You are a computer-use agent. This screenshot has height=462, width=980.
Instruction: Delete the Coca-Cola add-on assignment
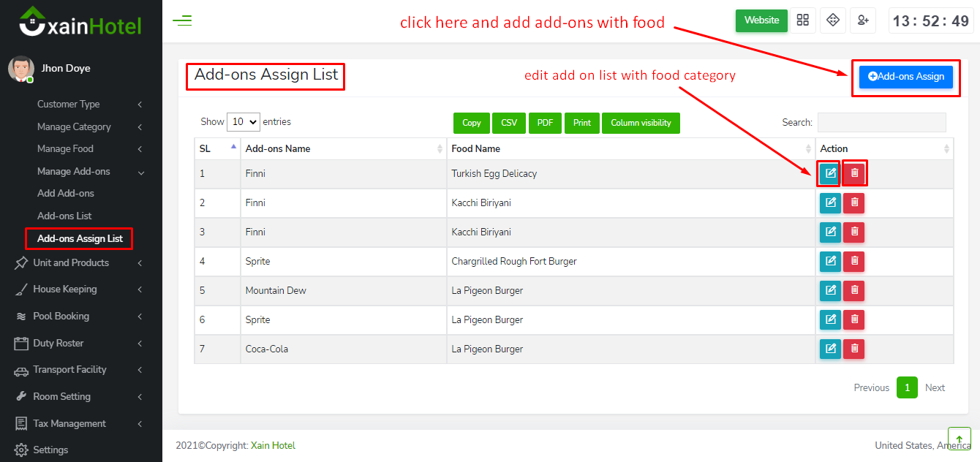(x=854, y=349)
